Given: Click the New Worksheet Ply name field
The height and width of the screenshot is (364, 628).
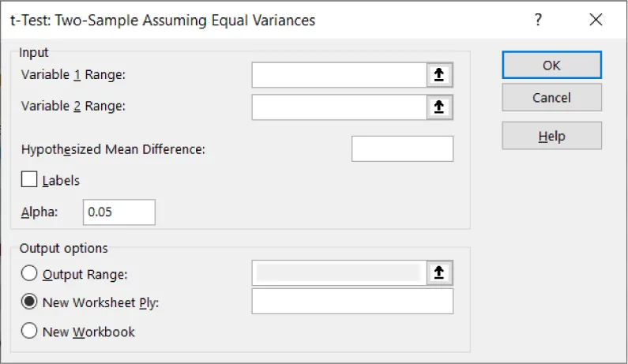Looking at the screenshot, I should pyautogui.click(x=352, y=302).
